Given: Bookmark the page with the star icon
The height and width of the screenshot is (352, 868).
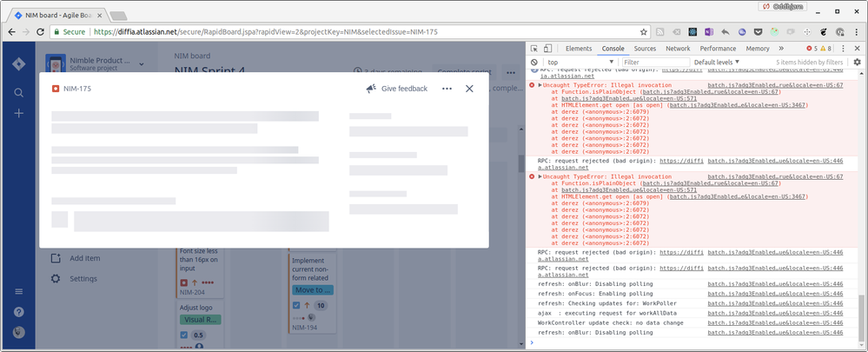Looking at the screenshot, I should pos(644,32).
